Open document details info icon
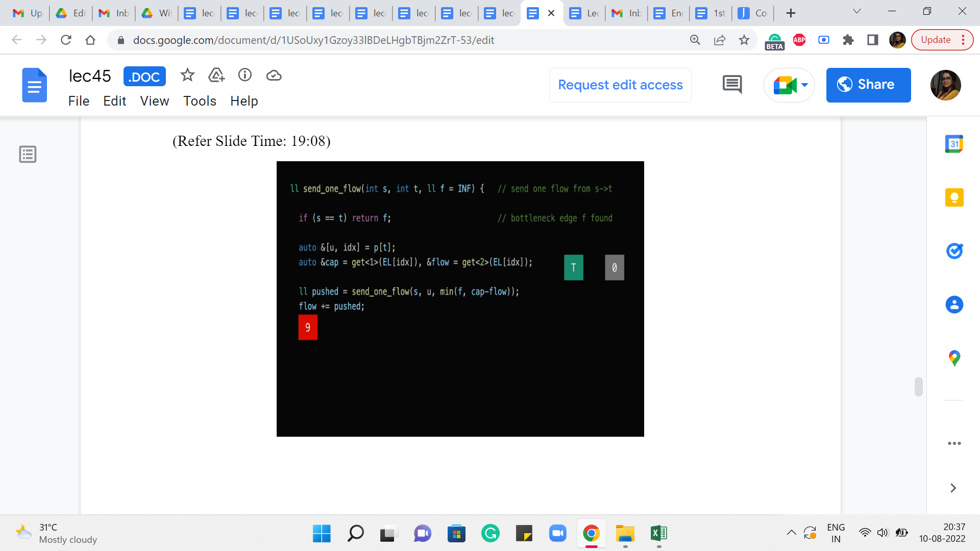The image size is (980, 551). tap(245, 76)
